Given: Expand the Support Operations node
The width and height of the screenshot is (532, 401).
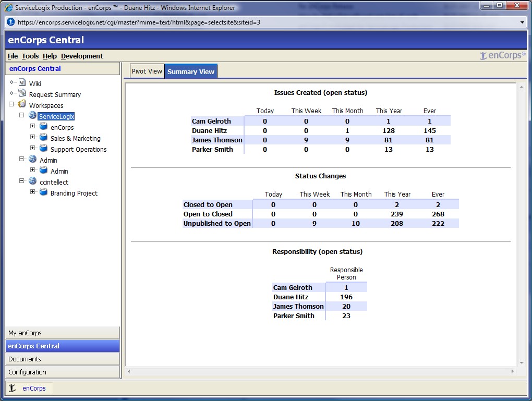Looking at the screenshot, I should (32, 148).
